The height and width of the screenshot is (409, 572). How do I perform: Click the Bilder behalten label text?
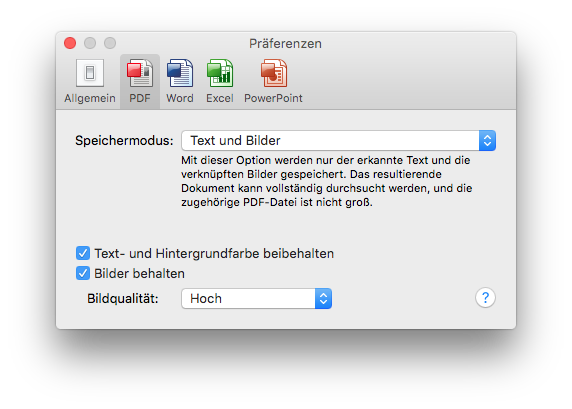pos(139,274)
